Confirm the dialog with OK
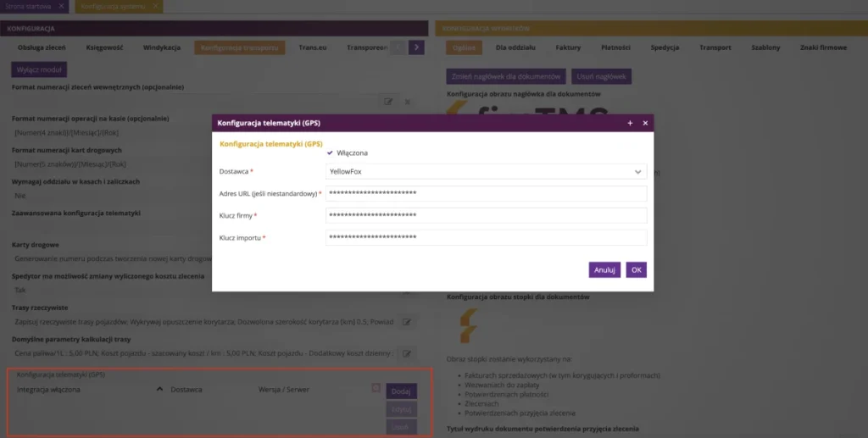This screenshot has width=868, height=438. tap(636, 270)
